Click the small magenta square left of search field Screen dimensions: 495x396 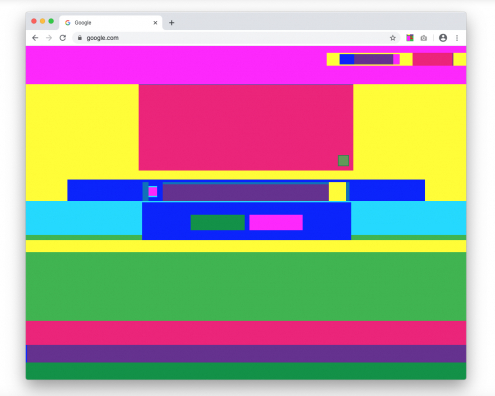(x=153, y=192)
